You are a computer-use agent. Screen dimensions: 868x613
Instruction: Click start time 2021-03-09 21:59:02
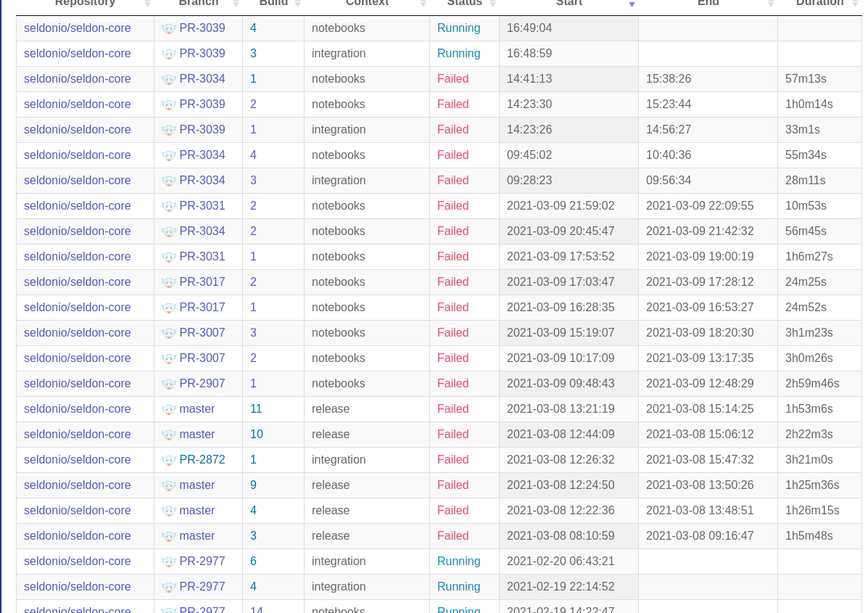pyautogui.click(x=561, y=205)
